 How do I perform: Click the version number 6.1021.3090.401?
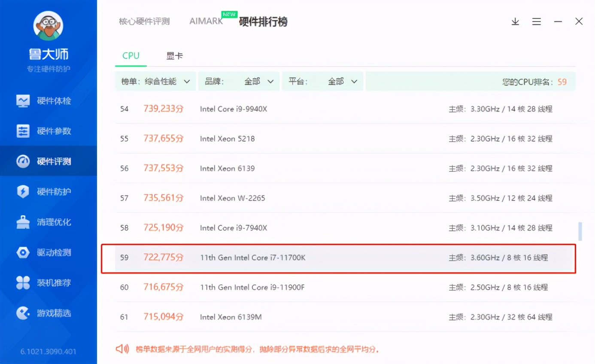tap(49, 352)
